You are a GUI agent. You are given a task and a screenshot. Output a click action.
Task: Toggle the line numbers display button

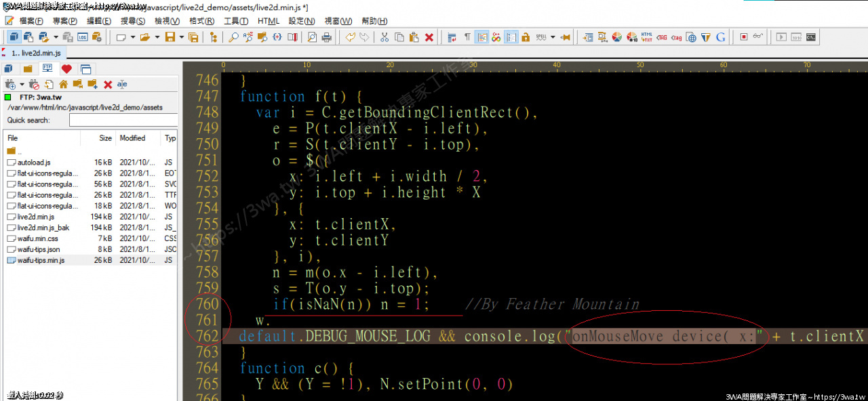(x=511, y=37)
